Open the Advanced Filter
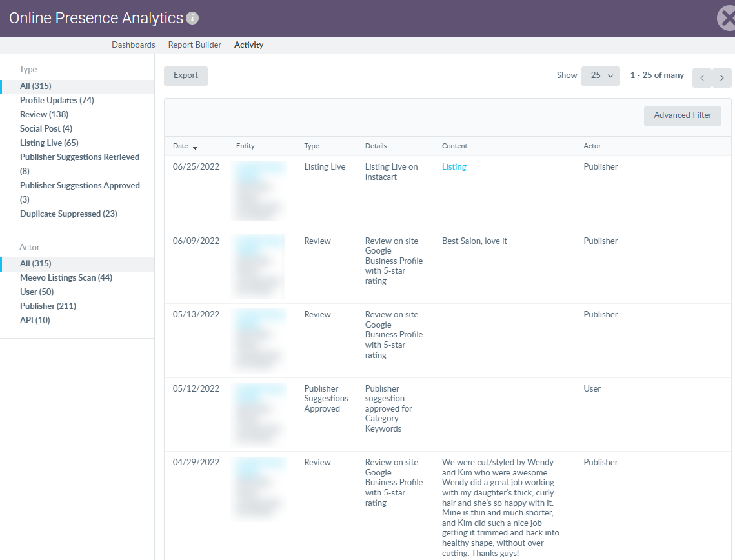This screenshot has width=735, height=560. pyautogui.click(x=683, y=115)
